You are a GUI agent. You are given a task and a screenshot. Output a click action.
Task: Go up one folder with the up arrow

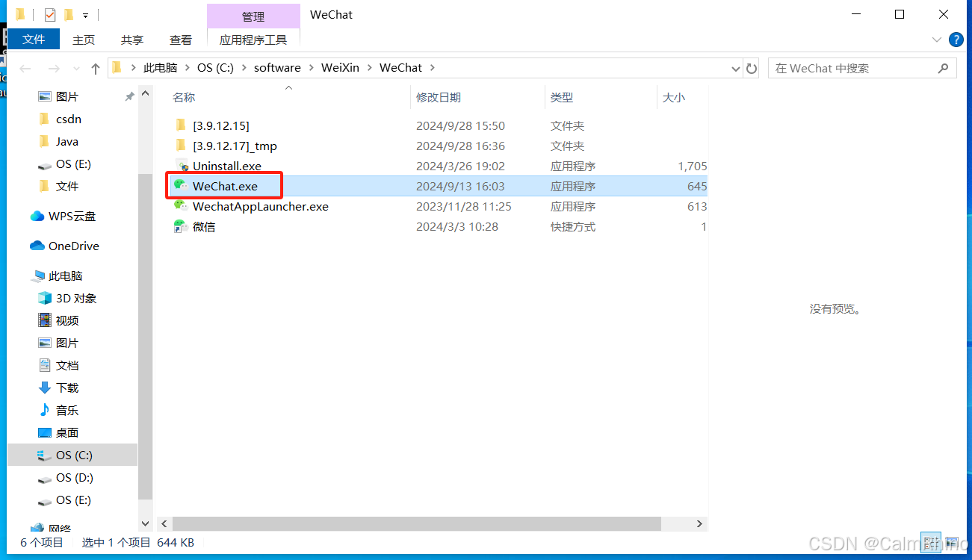pyautogui.click(x=96, y=68)
